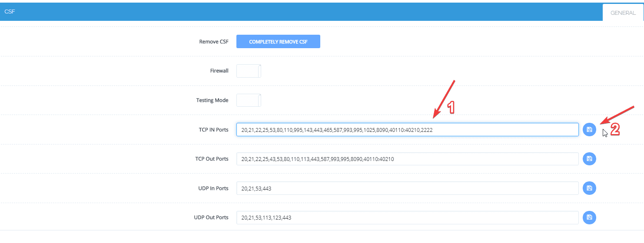Save the TCP IN Ports setting
The height and width of the screenshot is (243, 644).
[589, 129]
